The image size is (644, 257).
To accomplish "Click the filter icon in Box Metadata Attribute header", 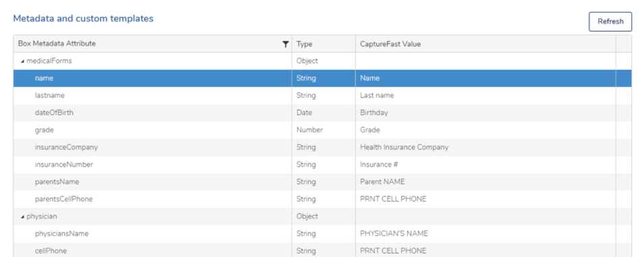I will [x=286, y=44].
